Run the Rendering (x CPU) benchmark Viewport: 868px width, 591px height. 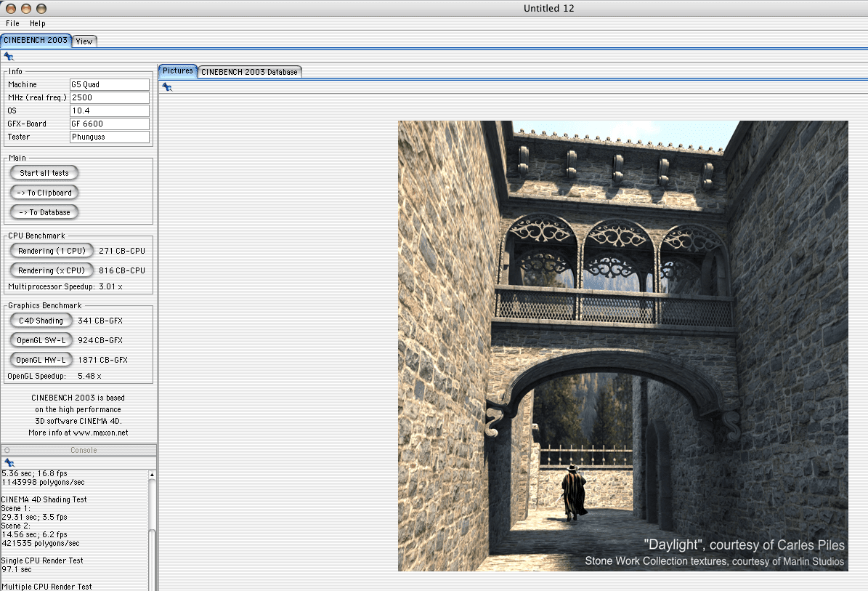[x=51, y=270]
